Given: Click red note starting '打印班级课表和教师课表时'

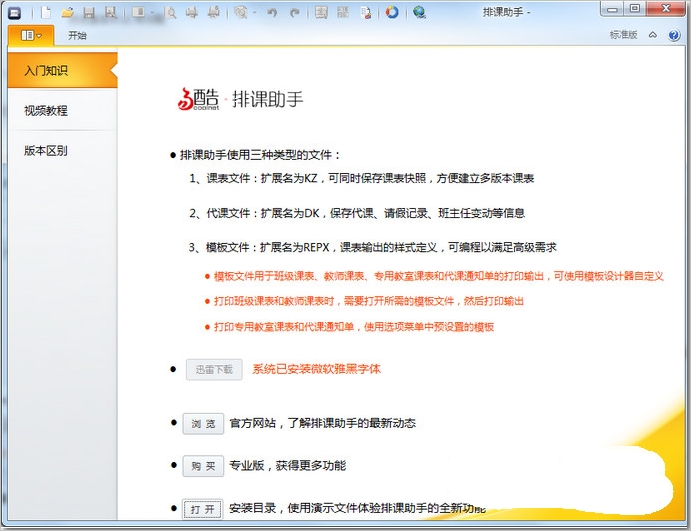Looking at the screenshot, I should [x=369, y=301].
